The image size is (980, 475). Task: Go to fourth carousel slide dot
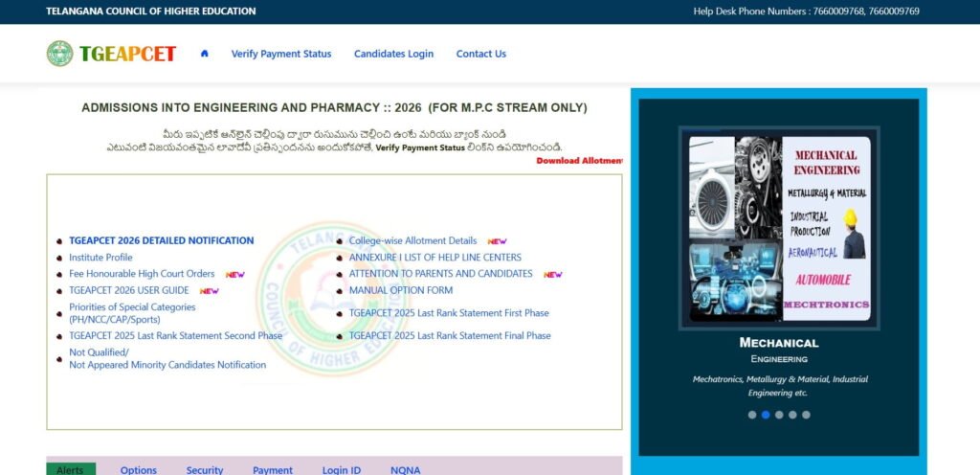point(792,415)
